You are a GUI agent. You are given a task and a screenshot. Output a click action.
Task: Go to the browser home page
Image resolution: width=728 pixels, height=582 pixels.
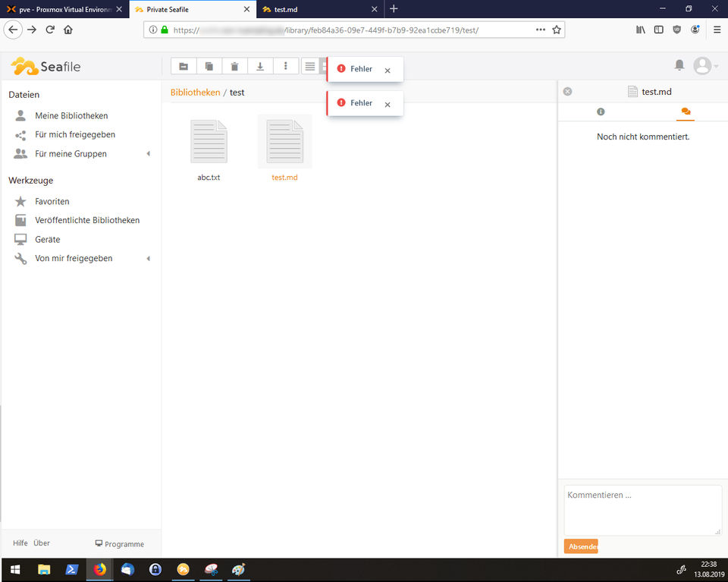(x=68, y=30)
